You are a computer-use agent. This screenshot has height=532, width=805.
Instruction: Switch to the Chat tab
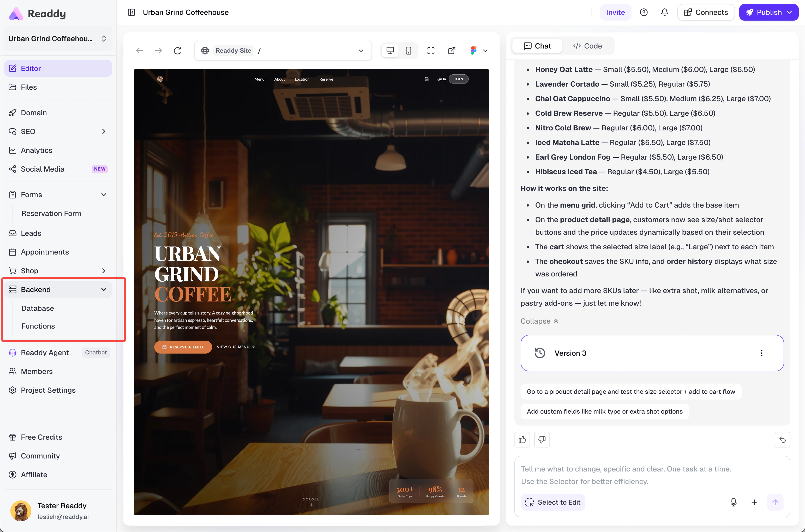[537, 46]
